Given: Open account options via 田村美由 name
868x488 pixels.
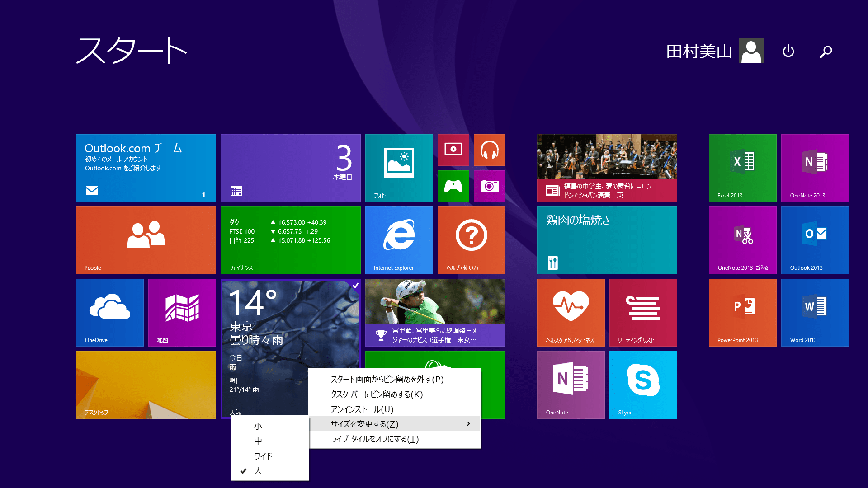Looking at the screenshot, I should point(698,51).
